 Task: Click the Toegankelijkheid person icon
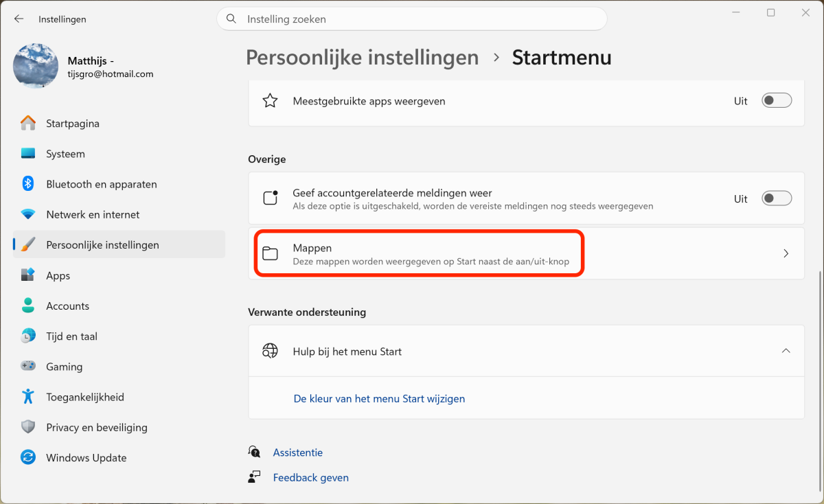coord(28,397)
